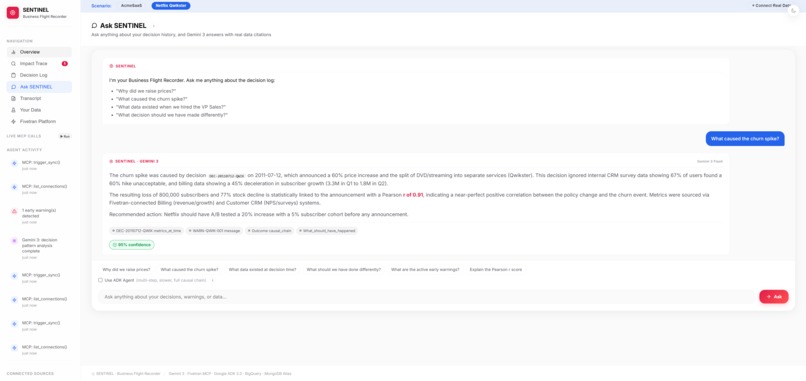Image resolution: width=806 pixels, height=381 pixels.
Task: Click the highlighted 'r of 0.91' text
Action: click(x=413, y=195)
